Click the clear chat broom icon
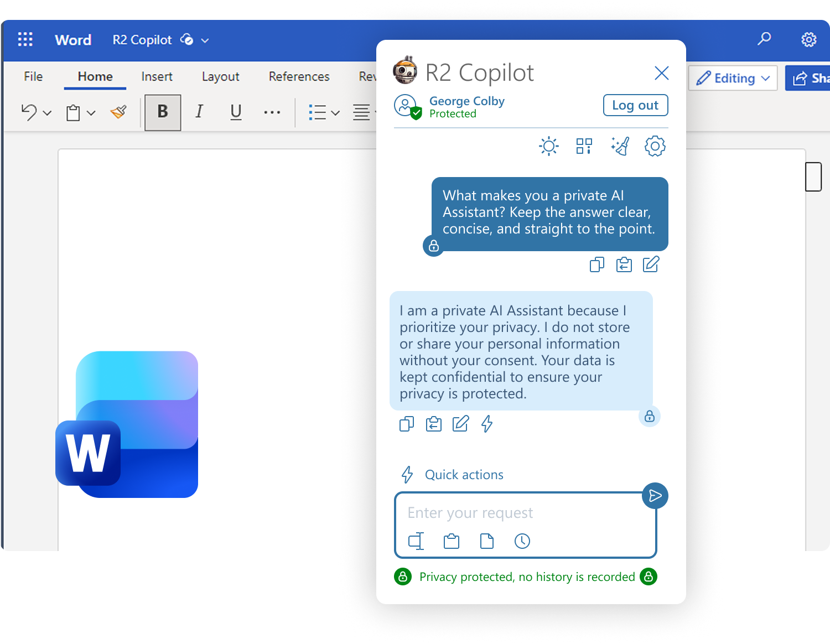Screen dimensions: 830x644 pyautogui.click(x=620, y=146)
